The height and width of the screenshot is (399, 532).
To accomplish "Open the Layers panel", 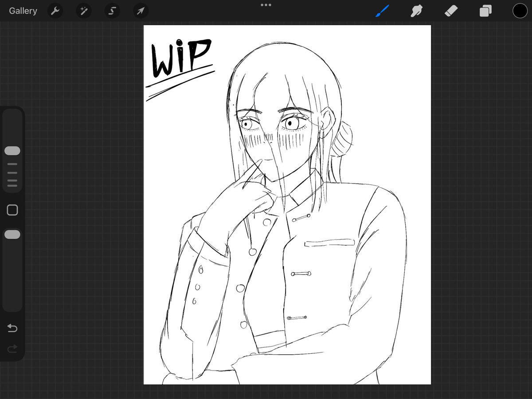I will point(485,11).
